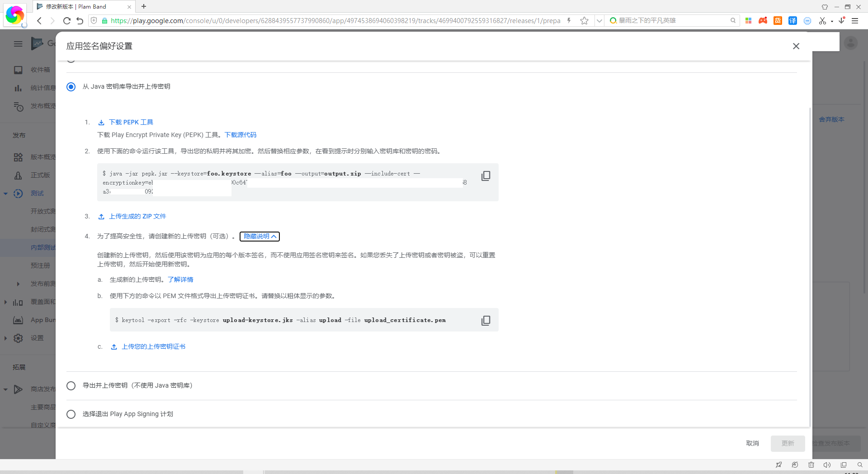Viewport: 868px width, 474px height.
Task: Click the search magnifier in search box
Action: (x=733, y=21)
